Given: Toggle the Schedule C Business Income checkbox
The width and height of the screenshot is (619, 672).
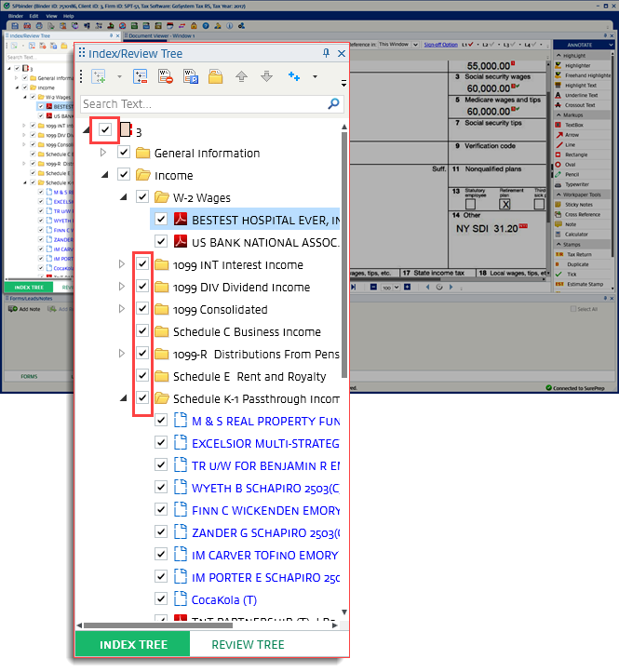Looking at the screenshot, I should (142, 331).
